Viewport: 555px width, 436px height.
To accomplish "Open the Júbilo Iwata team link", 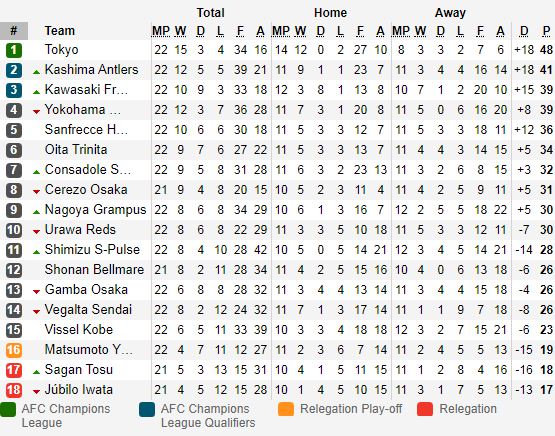I will (79, 390).
